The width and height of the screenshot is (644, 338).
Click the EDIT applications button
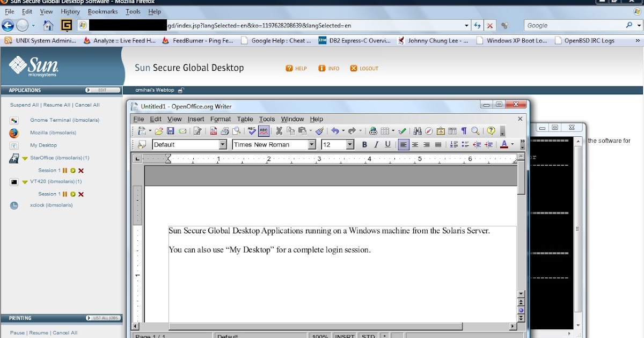(x=103, y=90)
